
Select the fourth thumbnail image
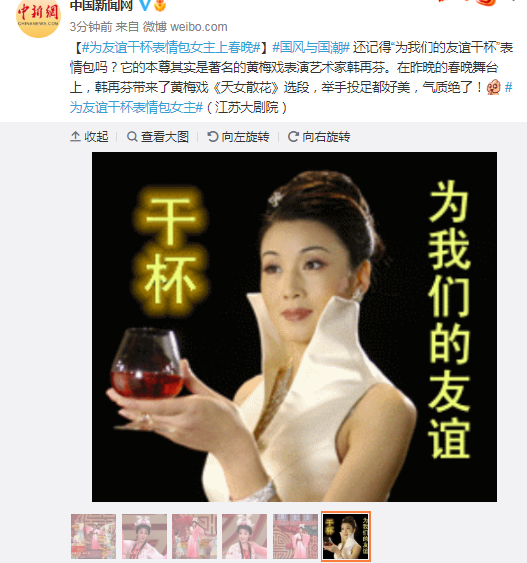[244, 536]
